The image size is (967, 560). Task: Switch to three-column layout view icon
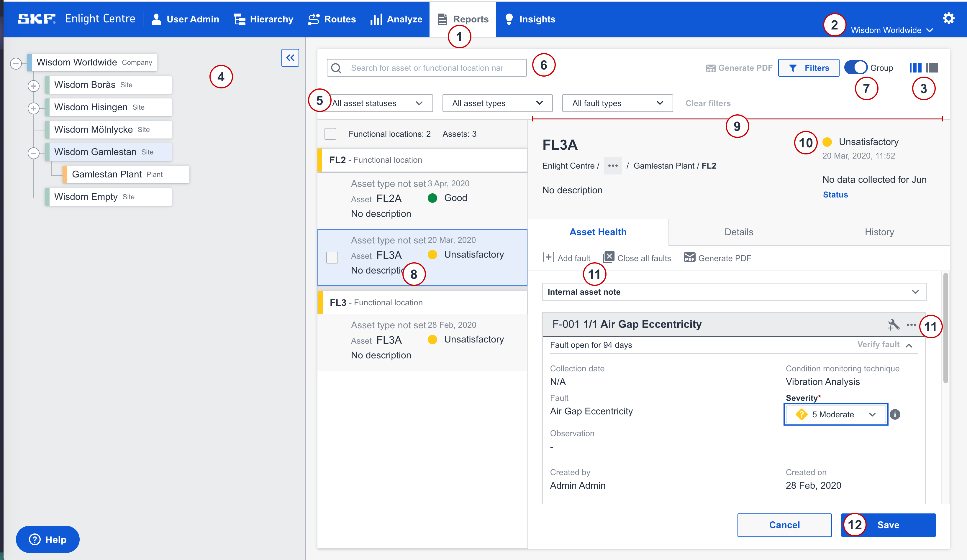tap(915, 68)
